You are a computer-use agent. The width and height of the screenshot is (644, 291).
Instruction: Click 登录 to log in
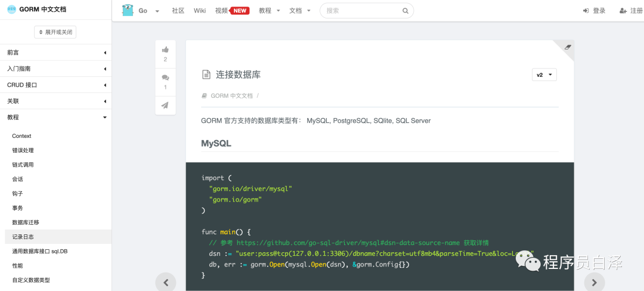tap(595, 11)
